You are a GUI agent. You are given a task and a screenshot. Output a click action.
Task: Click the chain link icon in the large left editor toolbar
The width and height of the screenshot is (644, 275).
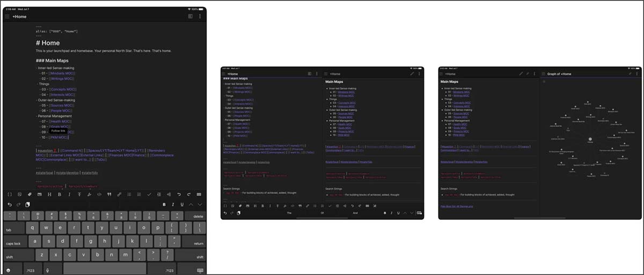[x=119, y=194]
